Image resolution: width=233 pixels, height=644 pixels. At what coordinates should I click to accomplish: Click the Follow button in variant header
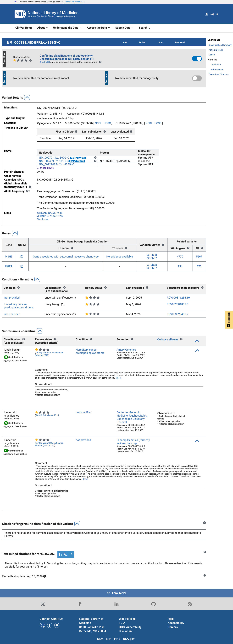pos(142,43)
